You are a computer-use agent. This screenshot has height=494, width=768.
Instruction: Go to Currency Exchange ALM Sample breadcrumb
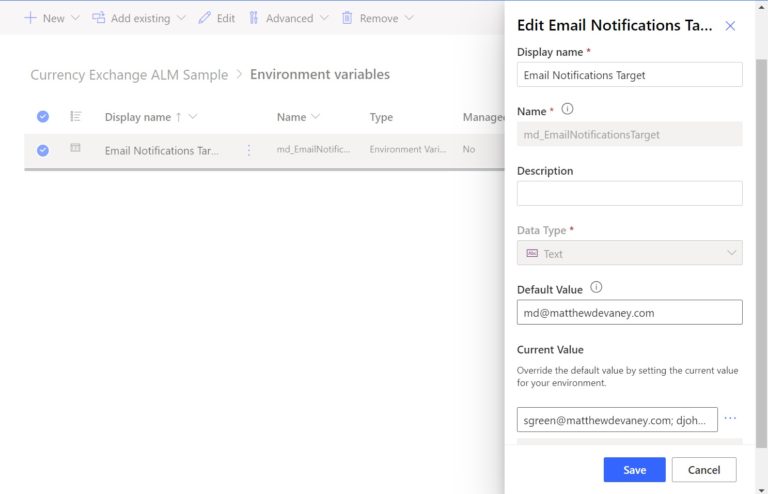point(129,75)
